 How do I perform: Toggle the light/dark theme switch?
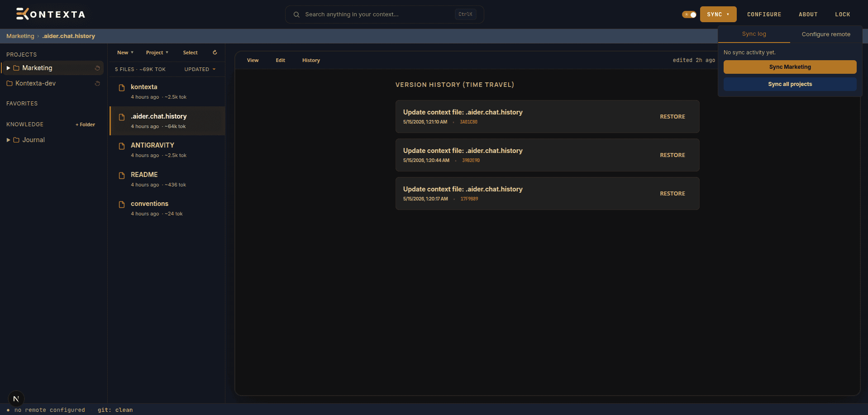click(689, 14)
